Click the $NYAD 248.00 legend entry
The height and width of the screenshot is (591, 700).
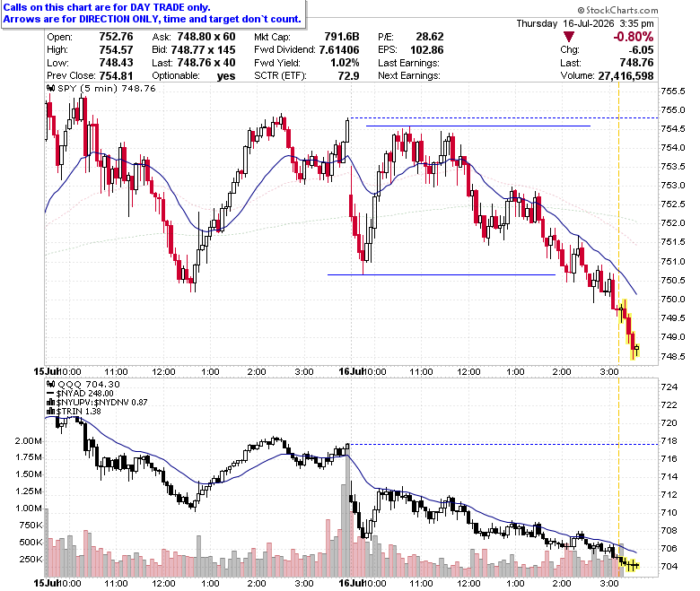coord(85,394)
